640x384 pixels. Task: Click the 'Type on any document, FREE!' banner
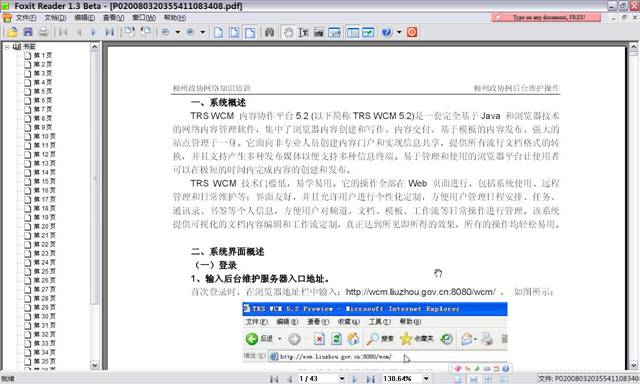point(546,18)
